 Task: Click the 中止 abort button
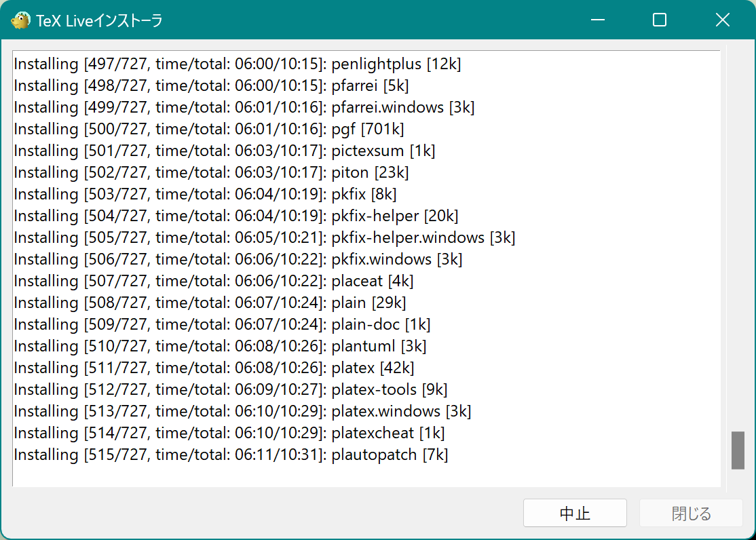pyautogui.click(x=575, y=513)
